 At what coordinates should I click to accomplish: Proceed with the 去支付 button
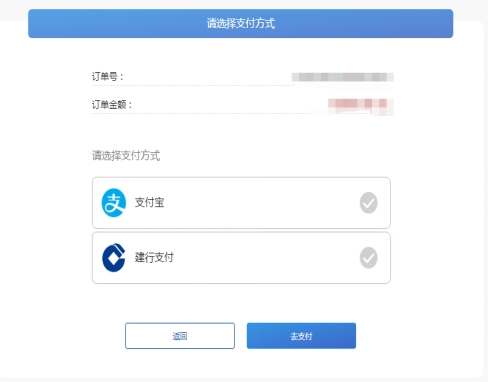pos(301,336)
